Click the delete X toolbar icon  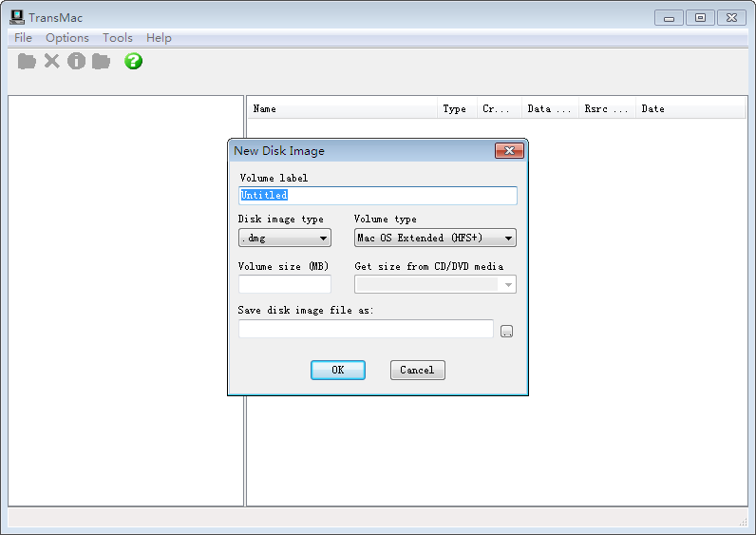(51, 61)
